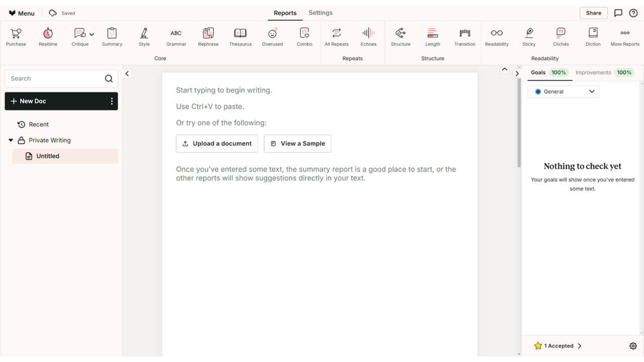Run the Readability report
The image size is (644, 362).
(497, 37)
